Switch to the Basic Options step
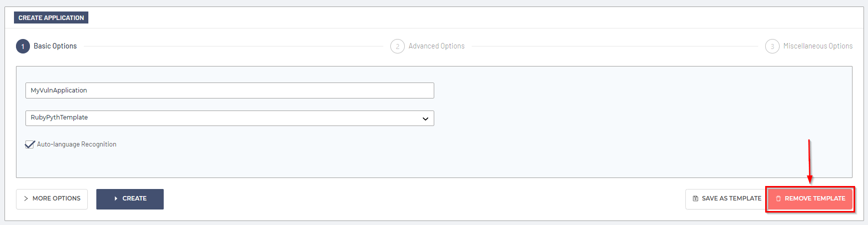 tap(55, 46)
